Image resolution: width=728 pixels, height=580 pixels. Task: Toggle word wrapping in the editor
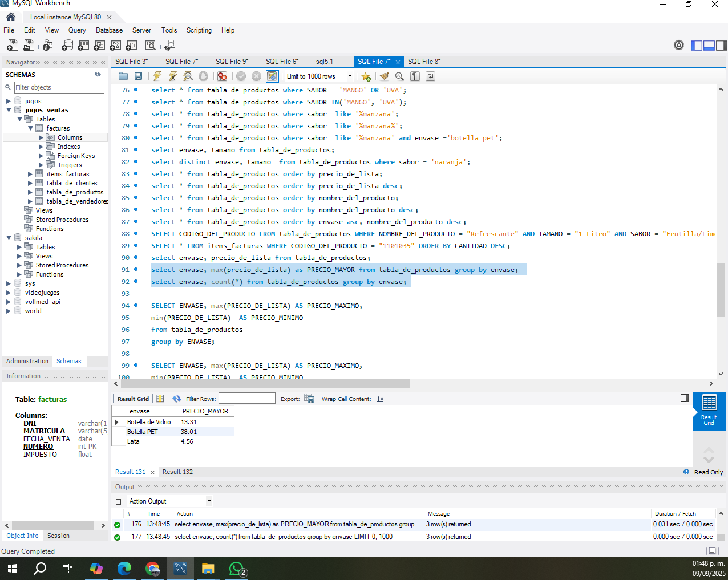coord(431,76)
